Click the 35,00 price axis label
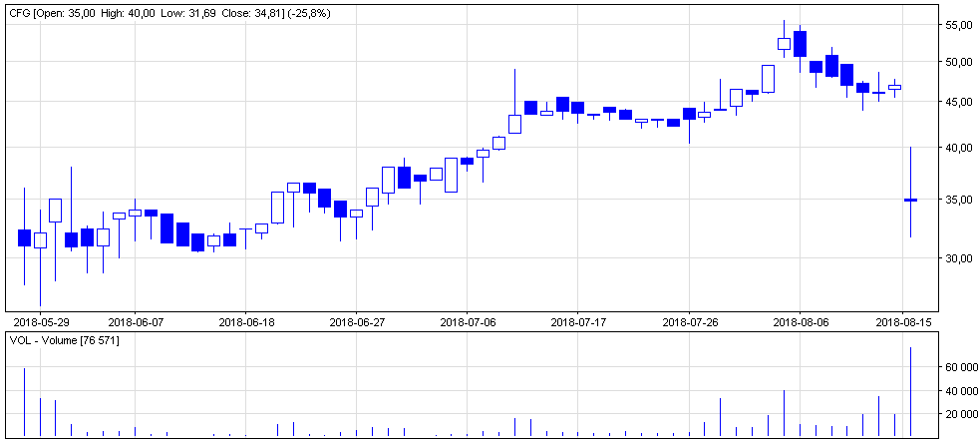Screen dimensions: 980x442 (959, 200)
